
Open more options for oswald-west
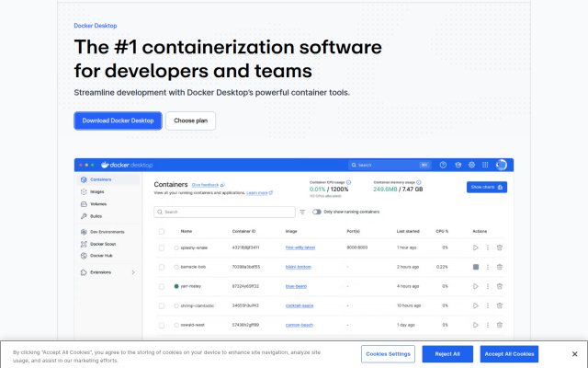click(x=488, y=325)
